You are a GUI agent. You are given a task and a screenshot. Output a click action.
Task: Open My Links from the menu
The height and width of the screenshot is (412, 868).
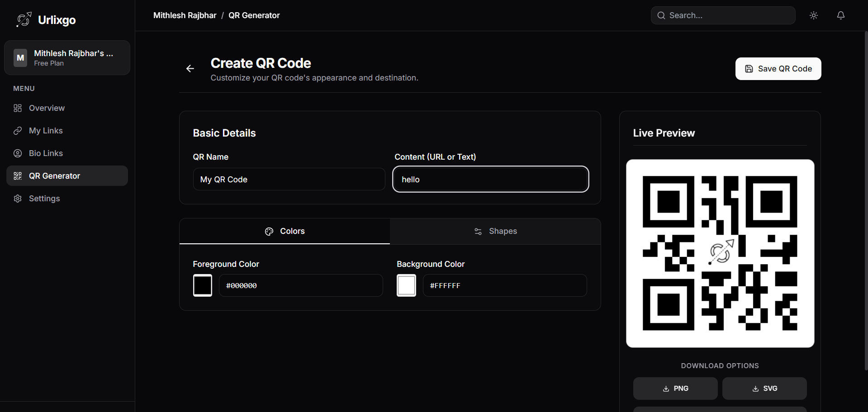pyautogui.click(x=67, y=131)
